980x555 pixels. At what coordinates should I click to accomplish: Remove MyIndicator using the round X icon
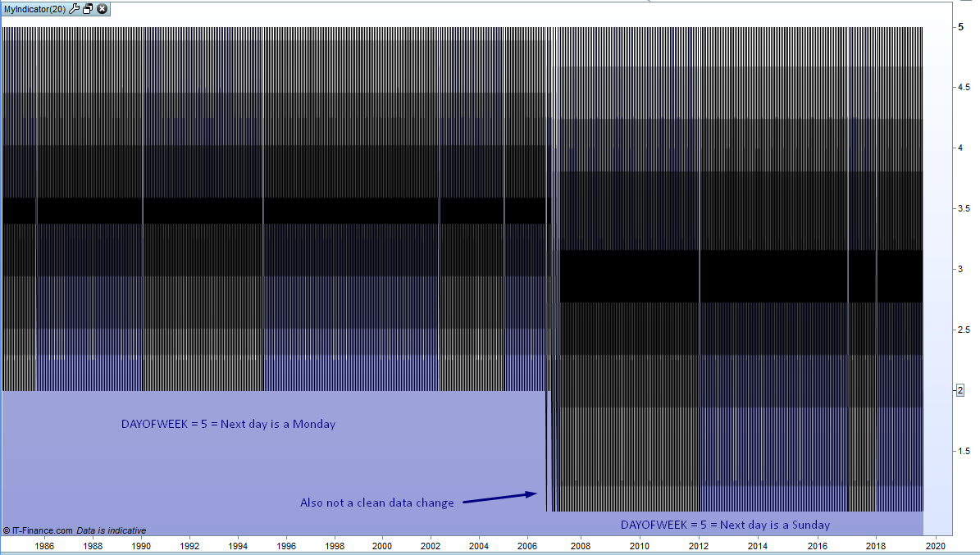(102, 9)
